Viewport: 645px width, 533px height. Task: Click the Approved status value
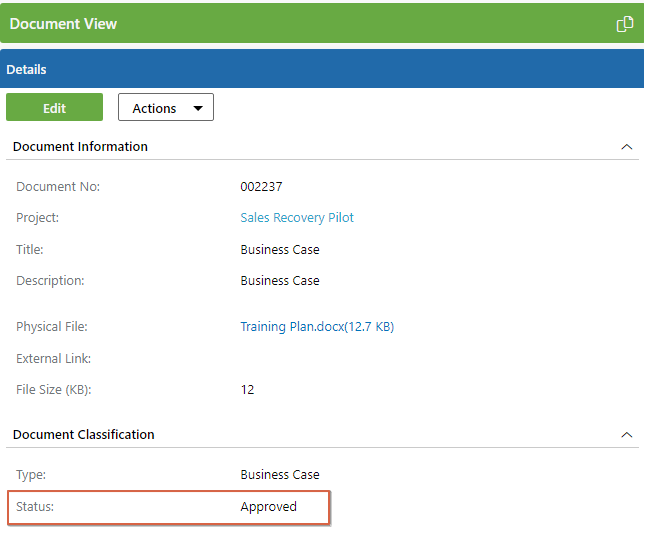coord(269,507)
